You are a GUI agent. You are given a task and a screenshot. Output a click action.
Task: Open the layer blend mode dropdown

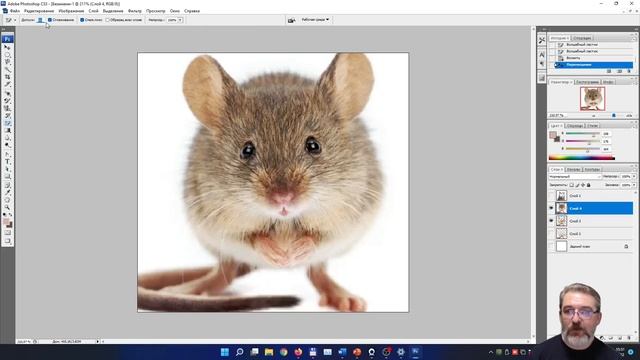point(575,177)
